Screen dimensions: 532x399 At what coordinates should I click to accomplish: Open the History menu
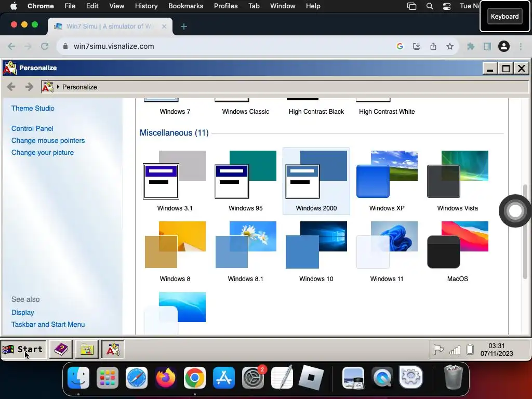pos(146,6)
